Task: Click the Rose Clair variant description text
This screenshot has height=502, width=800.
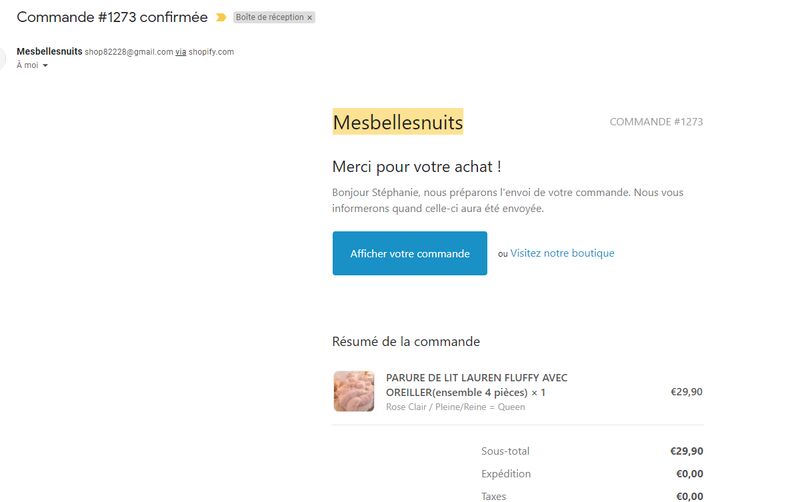Action: (455, 407)
